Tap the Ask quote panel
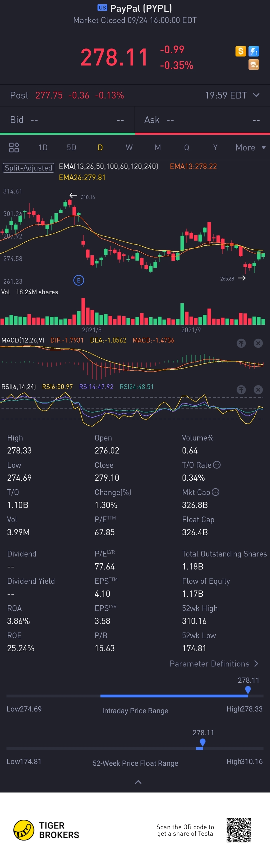270x868 pixels. [x=202, y=119]
